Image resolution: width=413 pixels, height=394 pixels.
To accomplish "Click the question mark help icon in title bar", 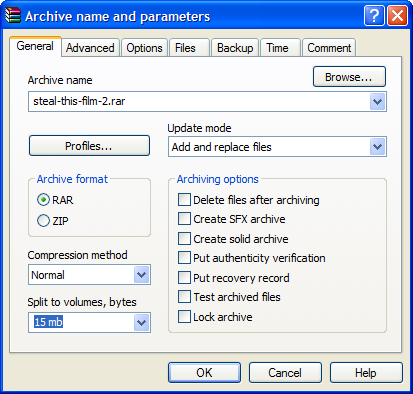I will click(x=374, y=15).
